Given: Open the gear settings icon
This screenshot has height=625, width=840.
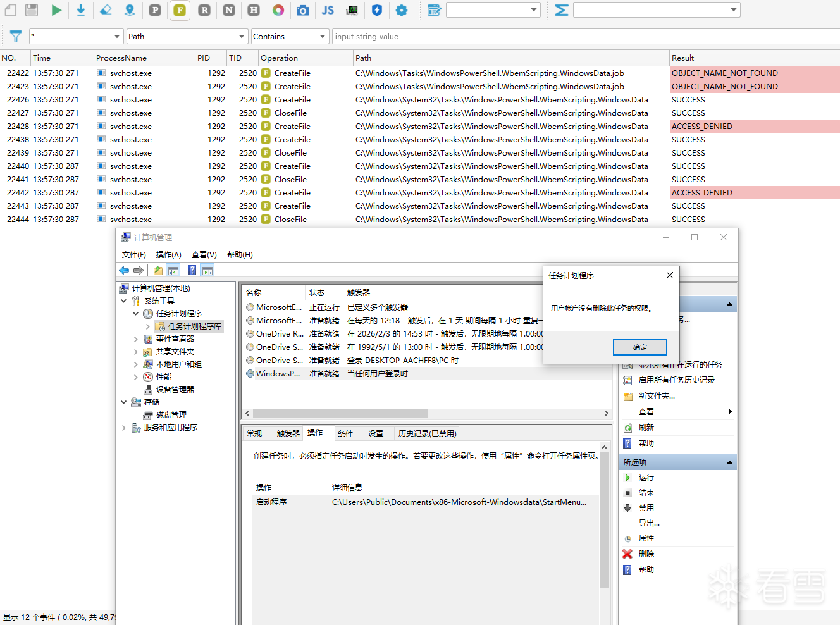Looking at the screenshot, I should click(x=402, y=10).
